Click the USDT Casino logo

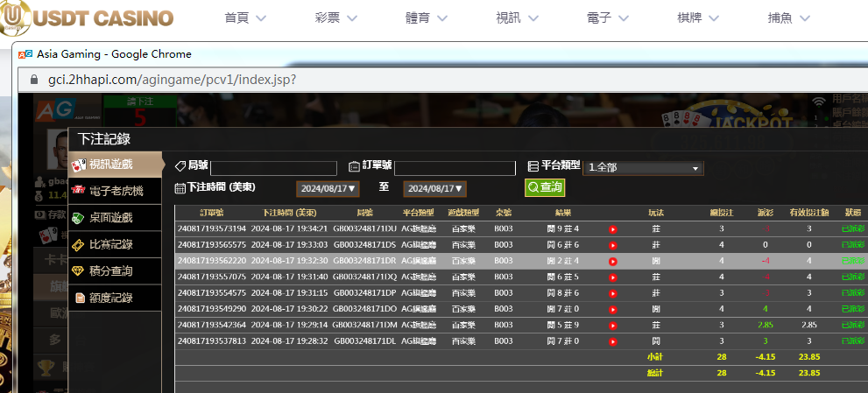pos(88,18)
